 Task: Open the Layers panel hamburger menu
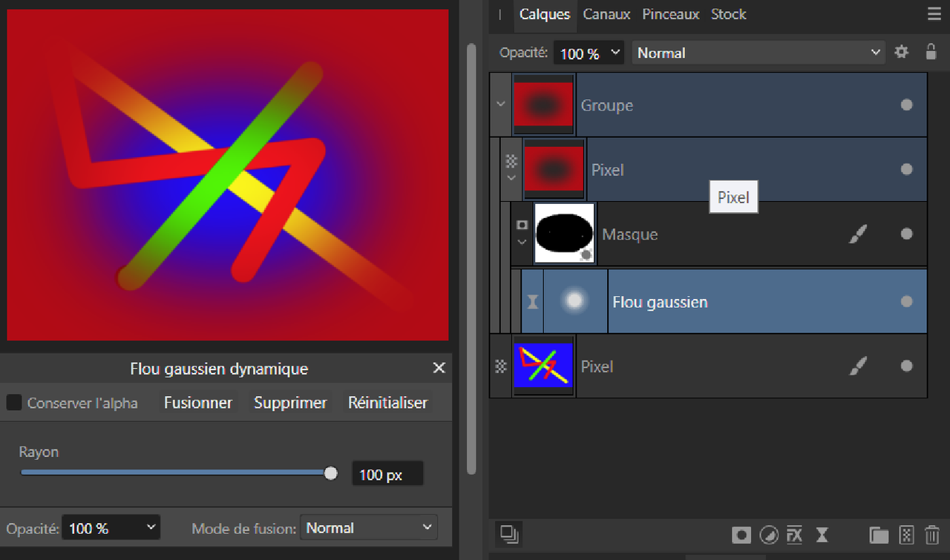tap(934, 13)
